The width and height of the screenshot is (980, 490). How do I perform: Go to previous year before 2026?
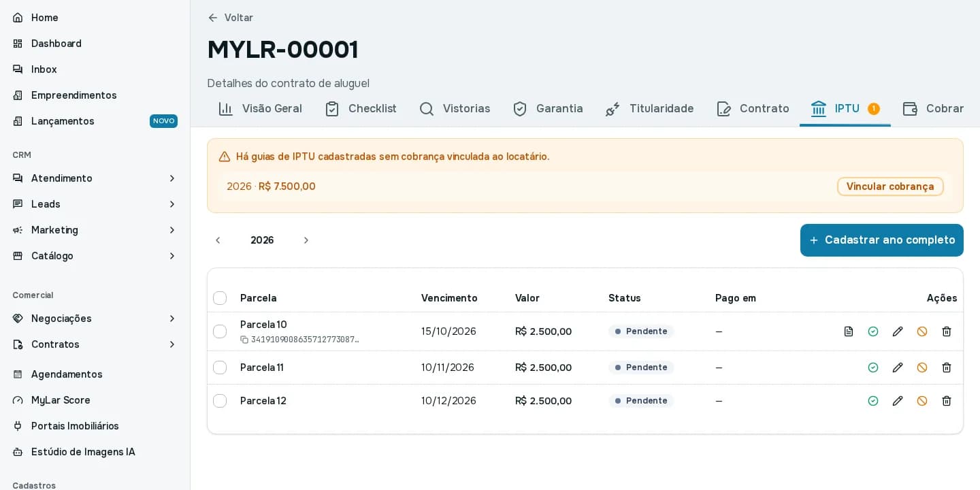pos(218,240)
